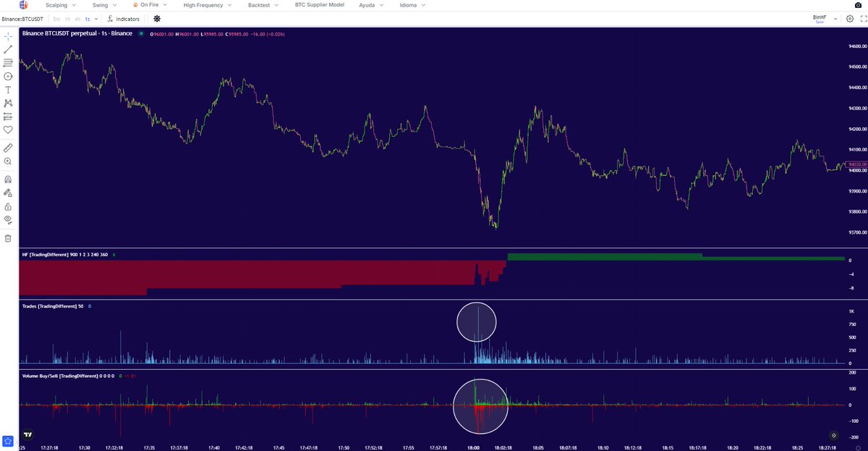The width and height of the screenshot is (868, 451).
Task: Select the trend line drawing tool
Action: click(8, 49)
